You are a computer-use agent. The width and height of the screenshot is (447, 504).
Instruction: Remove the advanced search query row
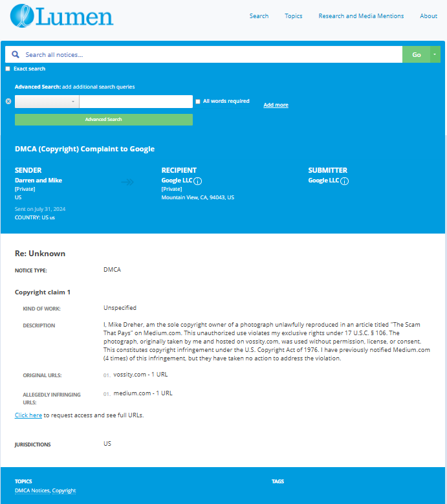click(8, 101)
